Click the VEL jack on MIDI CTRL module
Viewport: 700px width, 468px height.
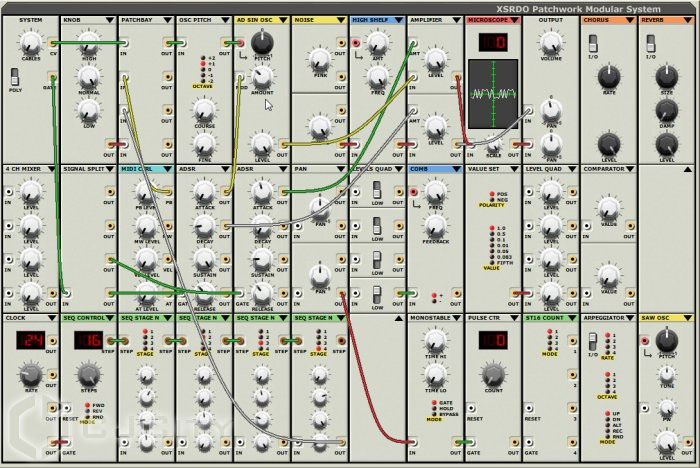pos(168,259)
